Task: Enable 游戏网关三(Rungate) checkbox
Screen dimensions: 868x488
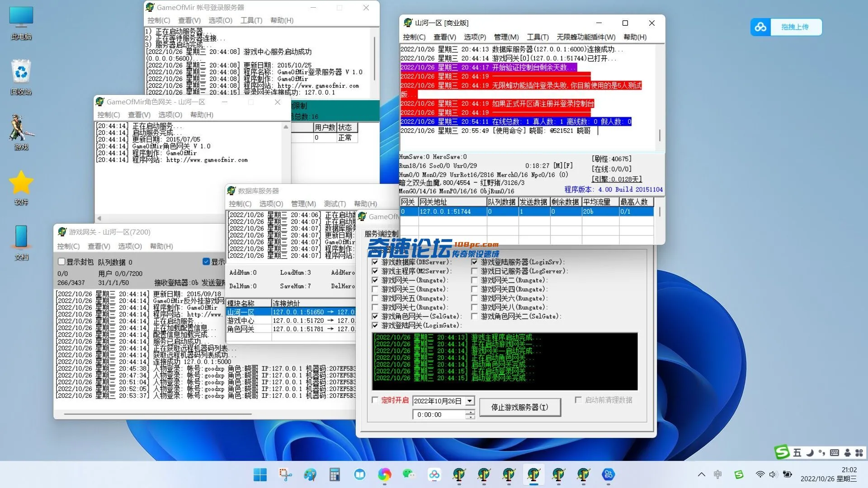Action: tap(375, 289)
